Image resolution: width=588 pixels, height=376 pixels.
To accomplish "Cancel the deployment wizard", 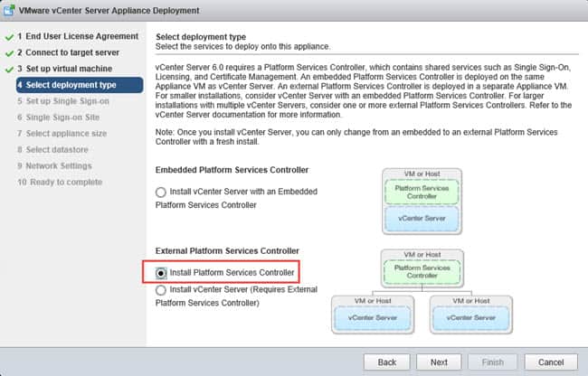I will [x=551, y=362].
